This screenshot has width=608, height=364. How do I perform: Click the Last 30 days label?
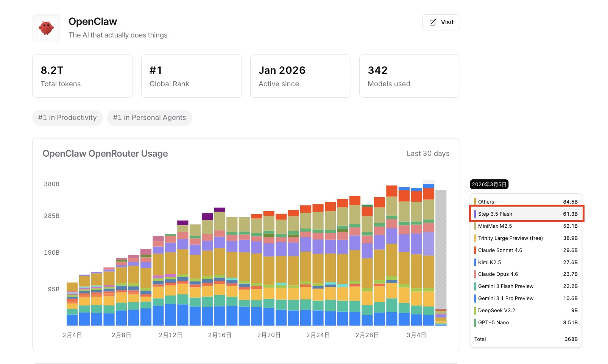(428, 154)
